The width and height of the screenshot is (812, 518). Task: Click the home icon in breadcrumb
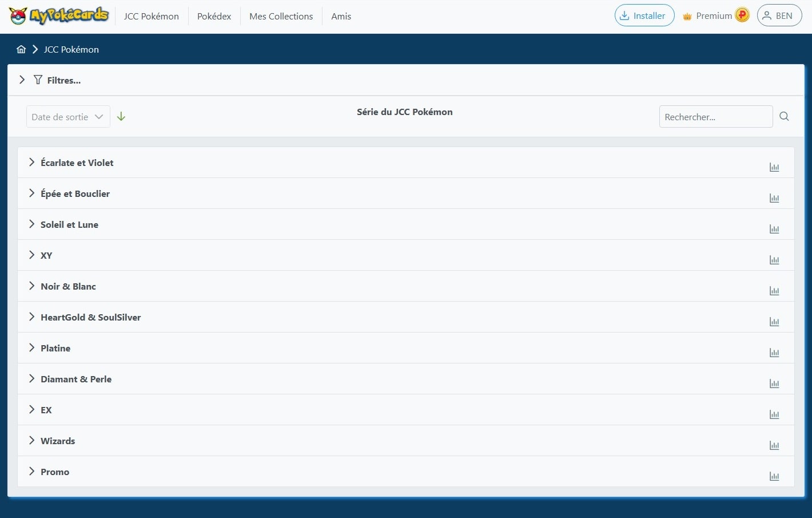pyautogui.click(x=21, y=49)
